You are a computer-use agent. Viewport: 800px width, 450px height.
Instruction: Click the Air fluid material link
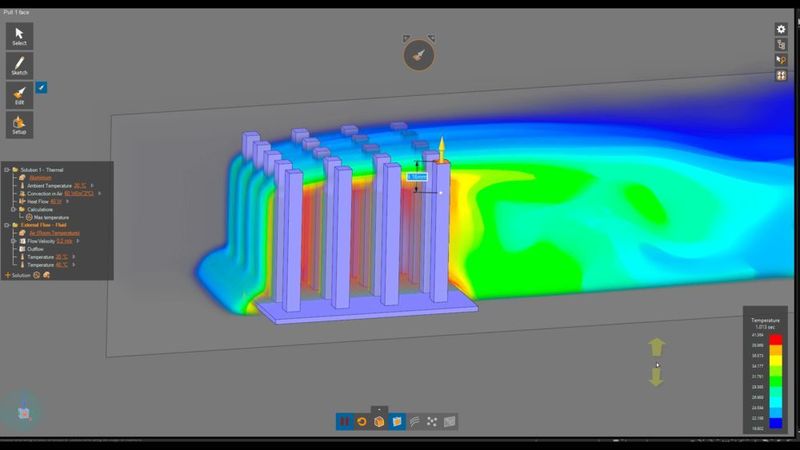coord(54,233)
